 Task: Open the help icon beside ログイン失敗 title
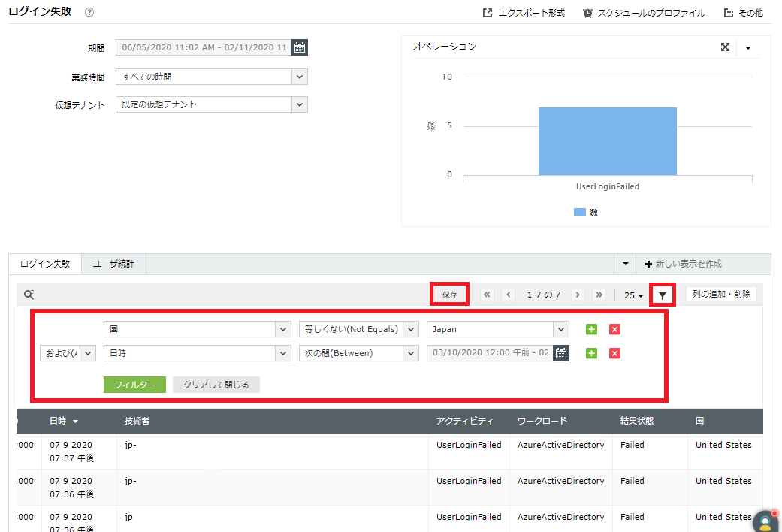(x=89, y=12)
